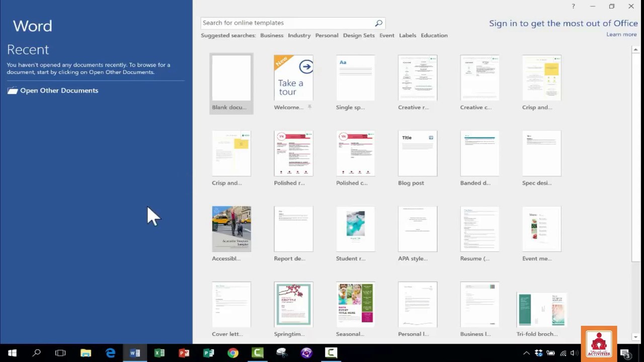Click the folder icon beside Open Other Documents
This screenshot has height=362, width=644.
(x=13, y=90)
